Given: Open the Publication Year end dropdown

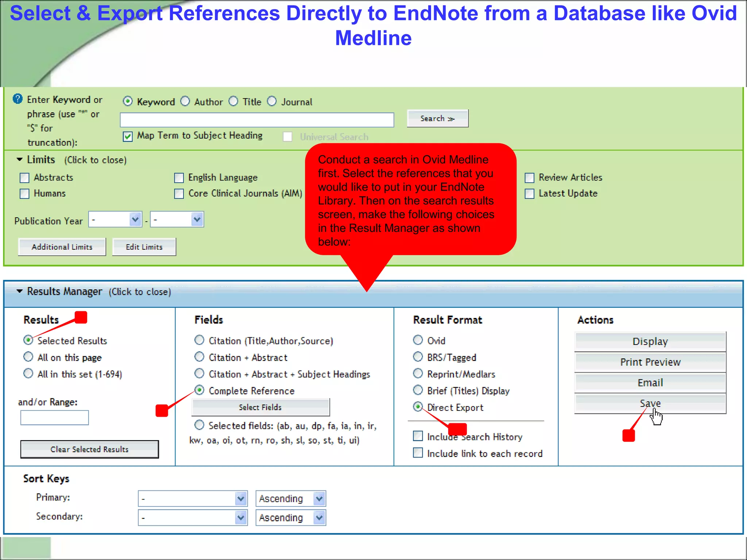Looking at the screenshot, I should pos(177,219).
